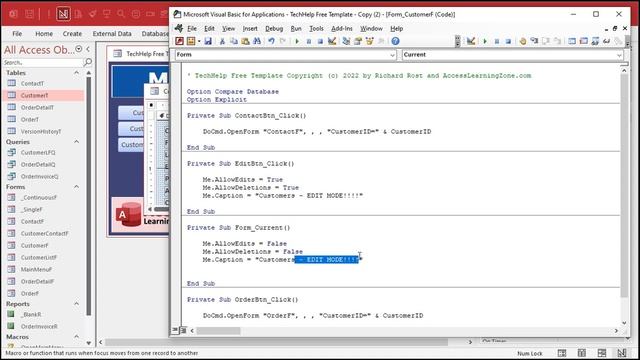Image resolution: width=640 pixels, height=360 pixels.
Task: Toggle Design Mode on the Debug toolbar
Action: coord(471,41)
